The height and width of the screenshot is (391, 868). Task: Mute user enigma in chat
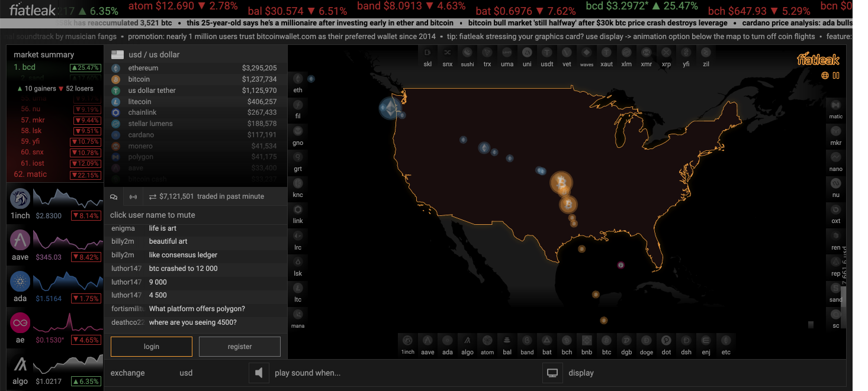pyautogui.click(x=123, y=228)
